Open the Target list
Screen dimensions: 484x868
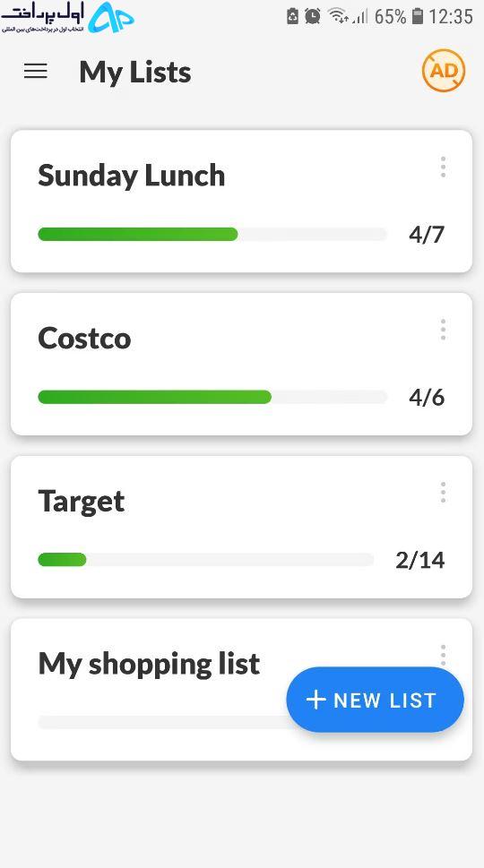[x=241, y=527]
